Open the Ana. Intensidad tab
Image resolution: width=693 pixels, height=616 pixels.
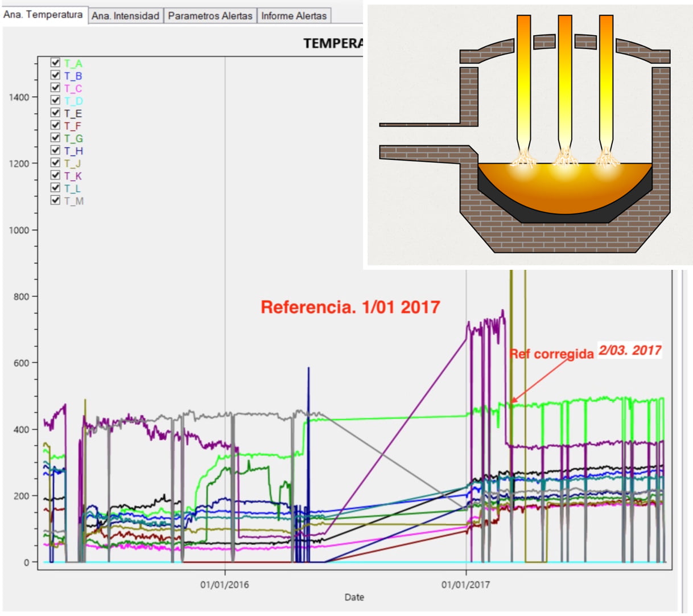coord(125,16)
